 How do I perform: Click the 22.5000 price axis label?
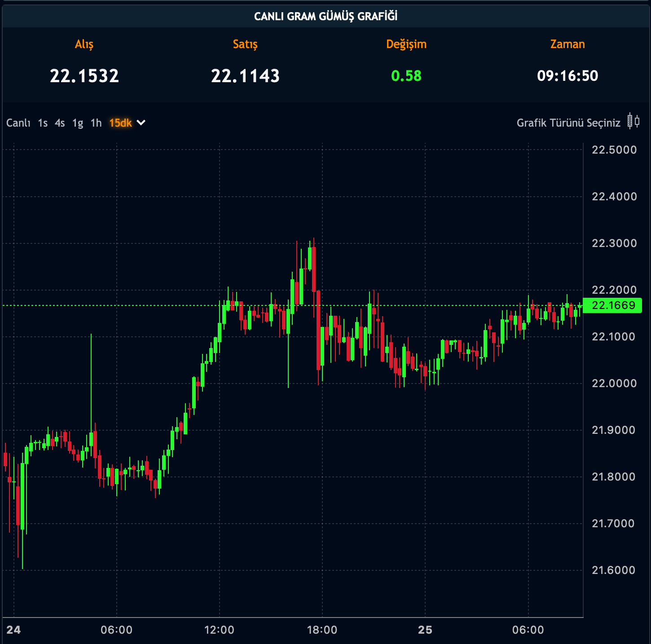(614, 150)
